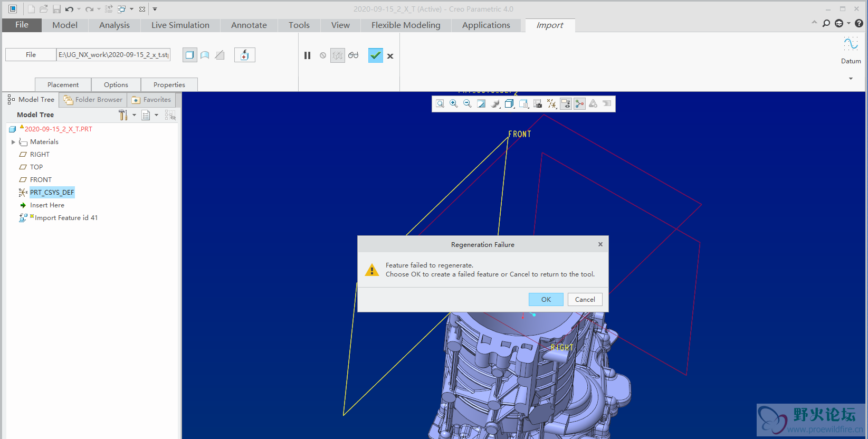Open the Customize Quick Access Toolbar dropdown
Image resolution: width=868 pixels, height=439 pixels.
(155, 9)
